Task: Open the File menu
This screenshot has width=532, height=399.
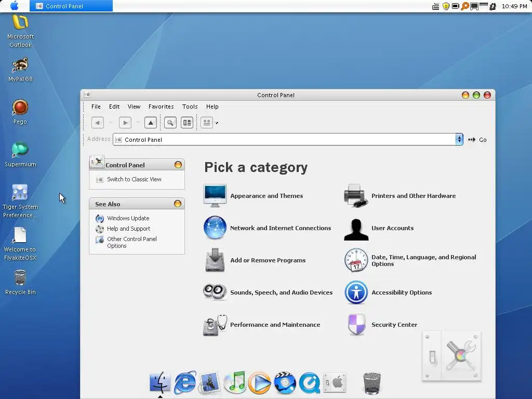Action: [96, 107]
